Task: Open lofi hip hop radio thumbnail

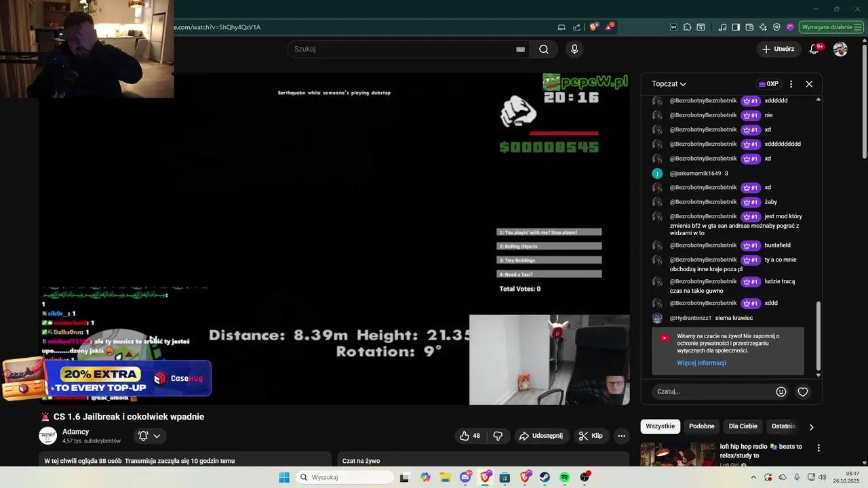Action: (677, 455)
